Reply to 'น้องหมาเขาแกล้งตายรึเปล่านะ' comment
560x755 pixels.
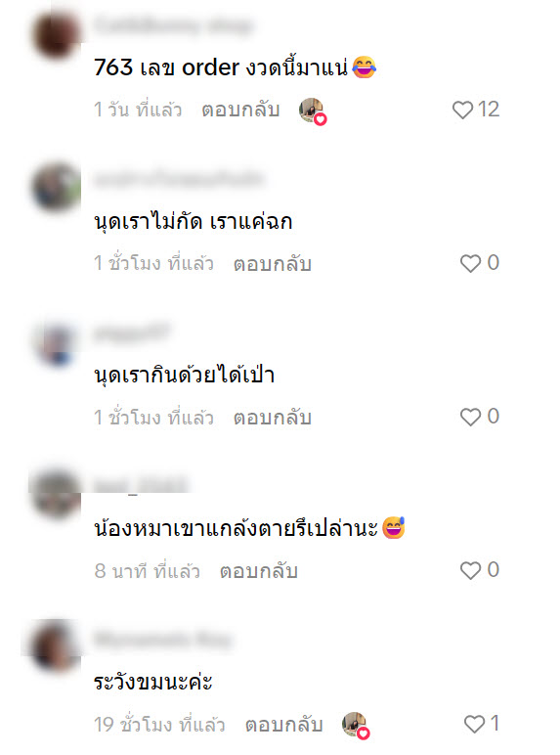259,570
